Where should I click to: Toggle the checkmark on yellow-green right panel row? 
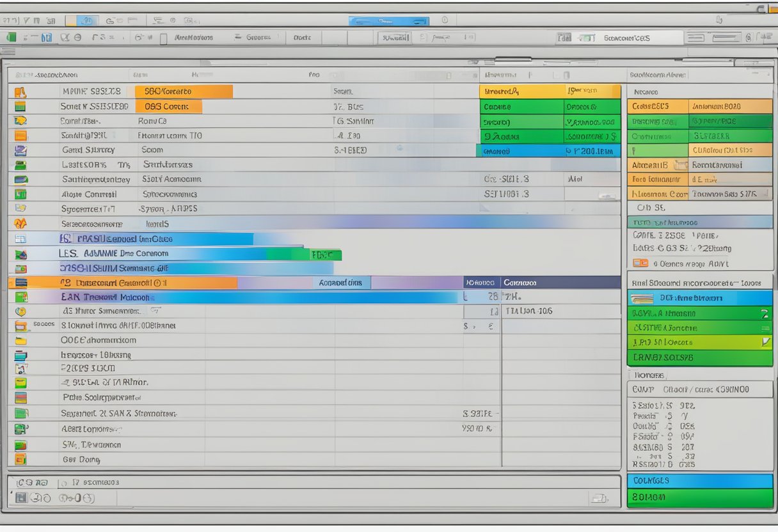766,343
